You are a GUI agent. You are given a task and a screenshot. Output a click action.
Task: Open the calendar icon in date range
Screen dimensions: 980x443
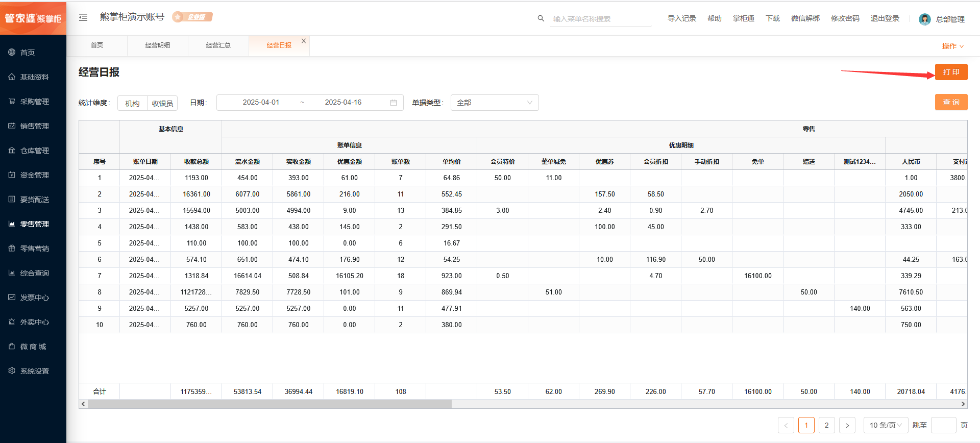click(394, 103)
